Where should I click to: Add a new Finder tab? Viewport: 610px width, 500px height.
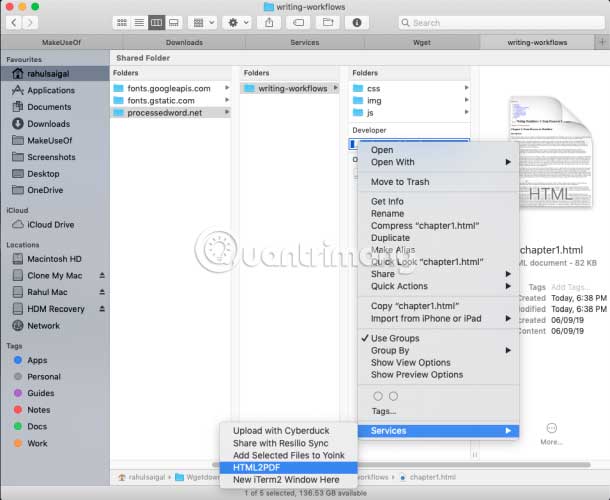(x=602, y=42)
